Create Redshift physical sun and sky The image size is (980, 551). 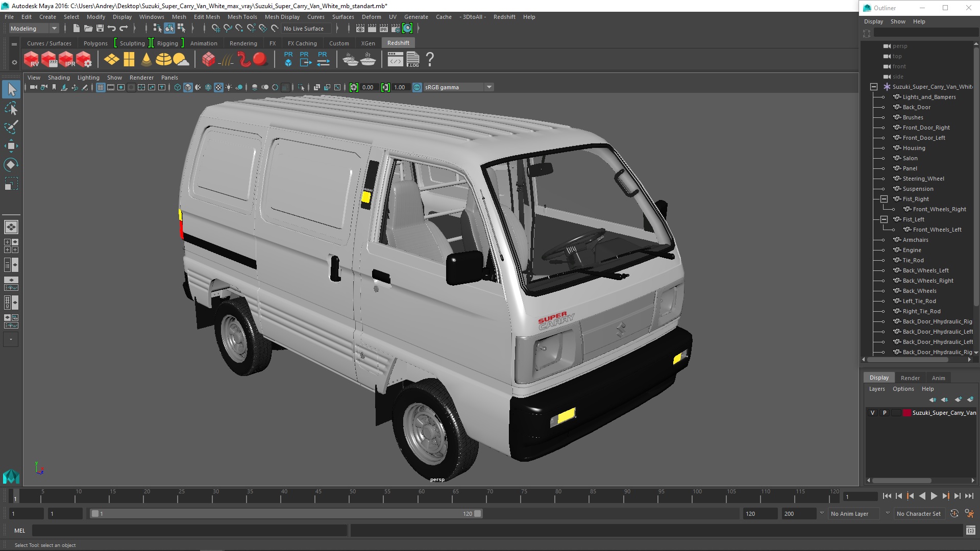[x=181, y=59]
